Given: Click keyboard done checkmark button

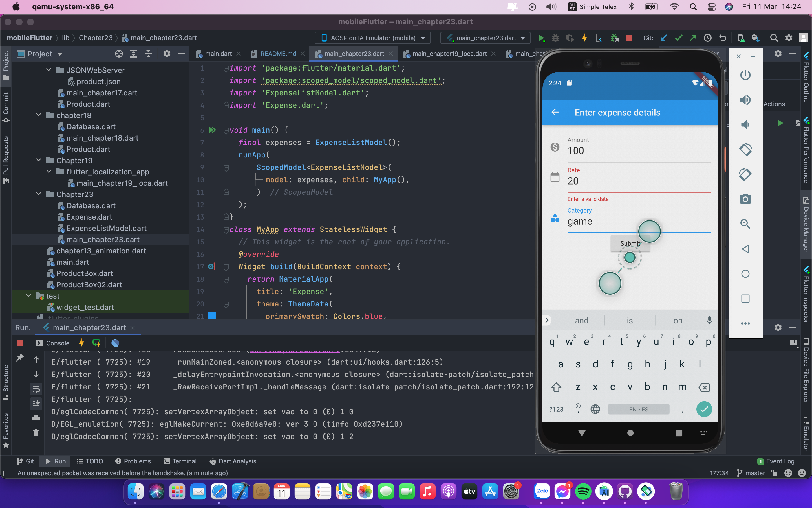Looking at the screenshot, I should (x=704, y=409).
